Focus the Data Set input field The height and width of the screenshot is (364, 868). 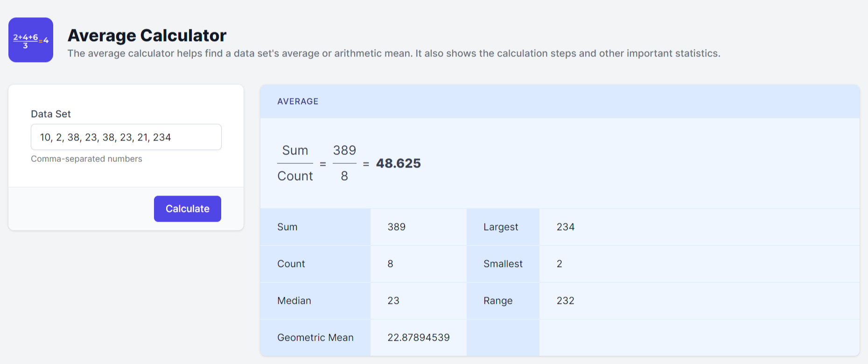[x=126, y=137]
